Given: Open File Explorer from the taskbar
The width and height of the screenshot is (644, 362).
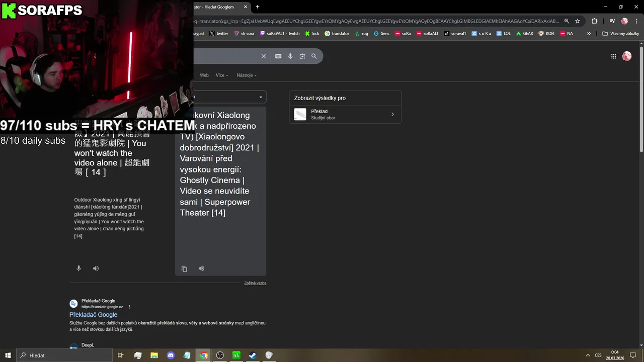Looking at the screenshot, I should tap(154, 355).
